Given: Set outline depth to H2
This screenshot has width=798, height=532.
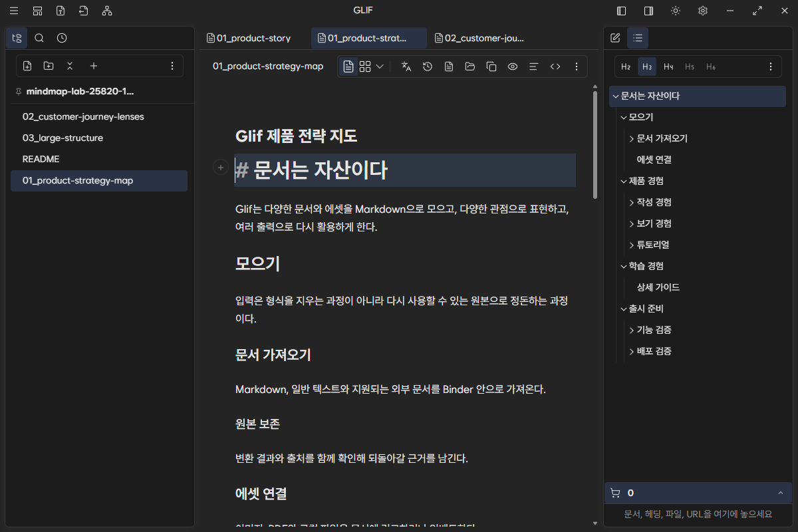Looking at the screenshot, I should pos(626,66).
